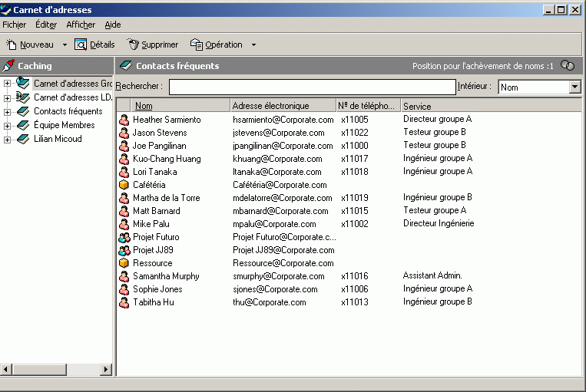Viewport: 586px width, 392px height.
Task: Click the Cafétéria resource cube icon
Action: tap(124, 185)
